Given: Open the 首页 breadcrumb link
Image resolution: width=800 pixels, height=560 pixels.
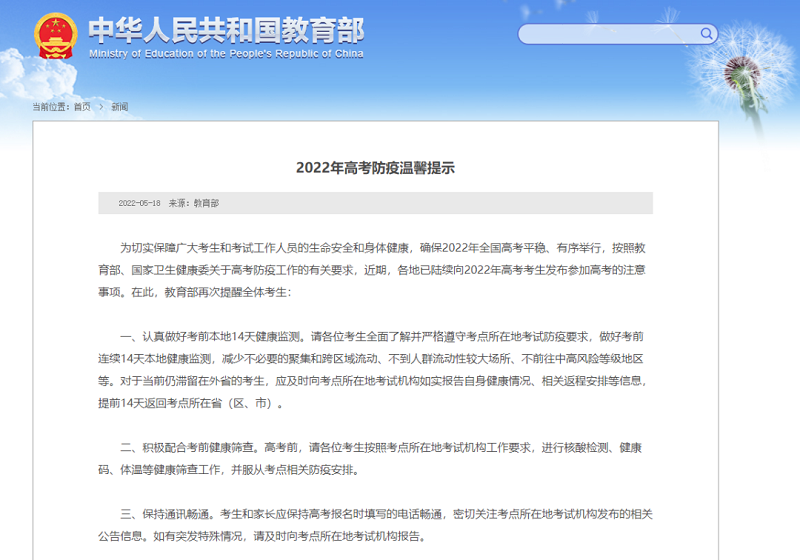Looking at the screenshot, I should pos(82,106).
